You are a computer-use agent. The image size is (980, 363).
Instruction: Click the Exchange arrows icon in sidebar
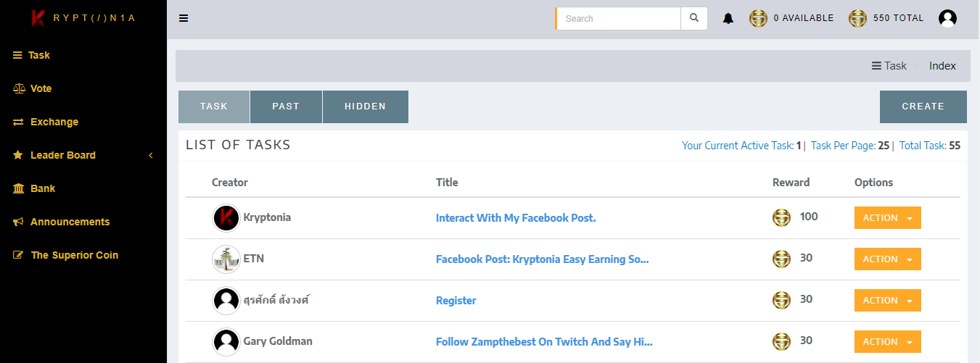coord(19,122)
